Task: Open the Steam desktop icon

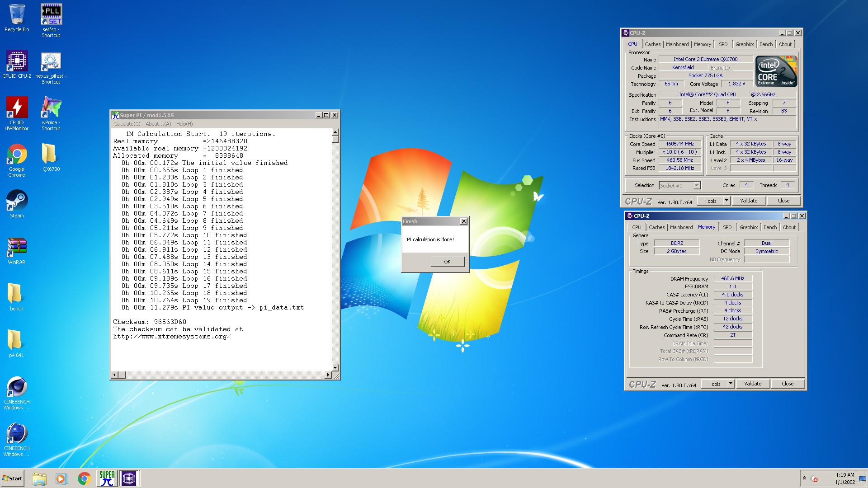Action: [17, 204]
